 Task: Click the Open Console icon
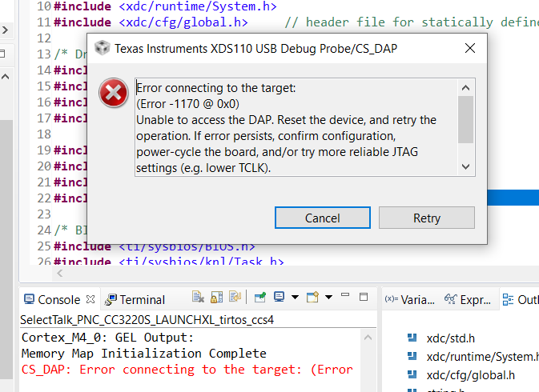pyautogui.click(x=312, y=297)
